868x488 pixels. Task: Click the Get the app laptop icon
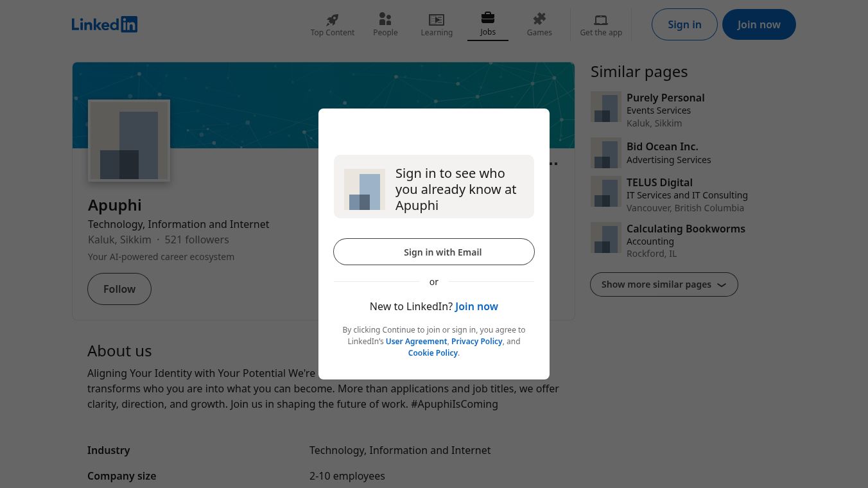[x=601, y=20]
